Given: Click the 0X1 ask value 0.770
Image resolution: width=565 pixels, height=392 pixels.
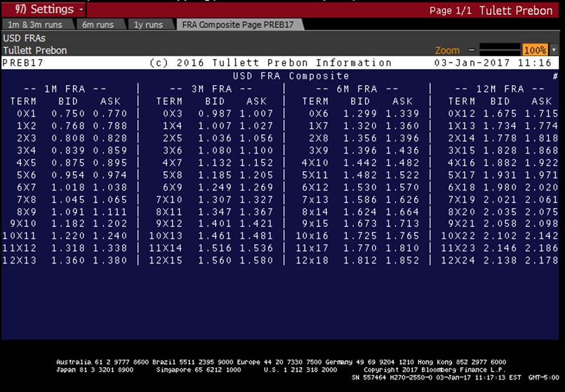Looking at the screenshot, I should (110, 114).
